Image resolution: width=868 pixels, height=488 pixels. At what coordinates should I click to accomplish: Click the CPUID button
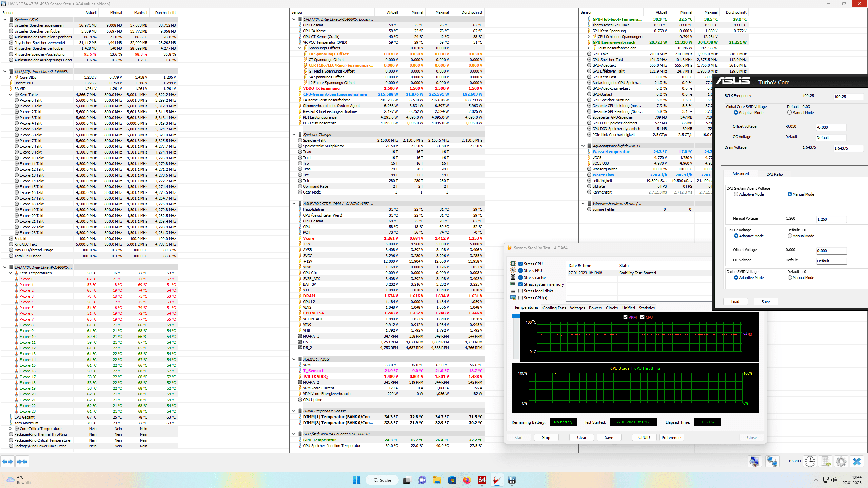point(644,438)
